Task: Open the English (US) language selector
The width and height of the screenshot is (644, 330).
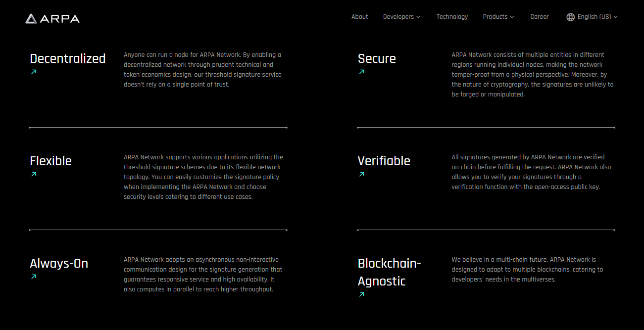Action: (592, 17)
